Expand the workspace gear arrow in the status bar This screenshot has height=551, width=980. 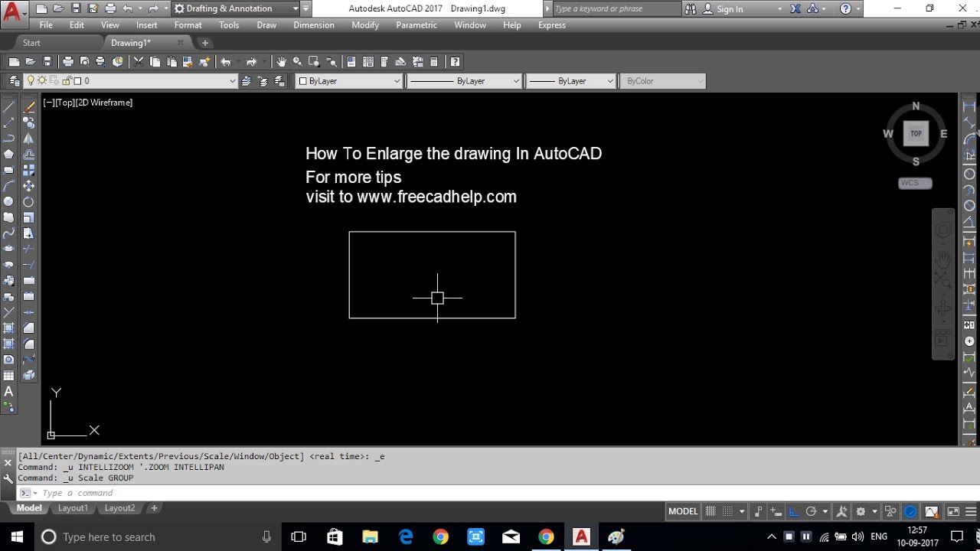(875, 511)
